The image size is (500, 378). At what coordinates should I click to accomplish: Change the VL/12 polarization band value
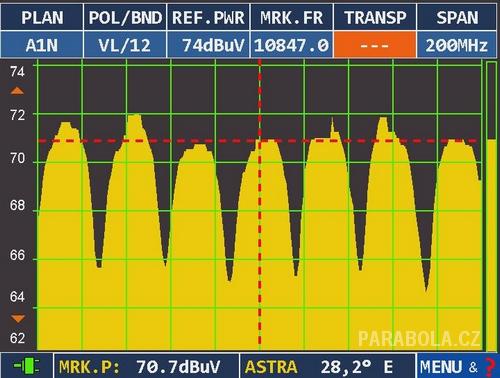pos(125,45)
